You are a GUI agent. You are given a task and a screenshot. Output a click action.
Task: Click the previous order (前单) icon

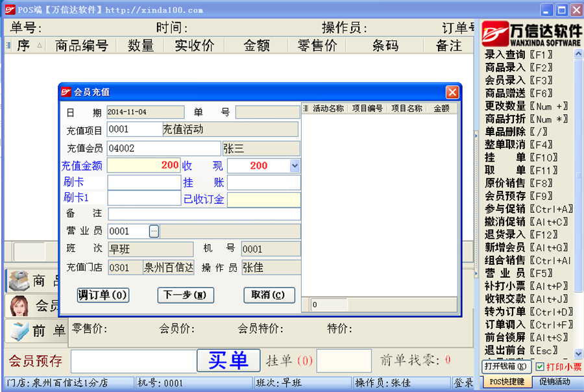point(19,330)
